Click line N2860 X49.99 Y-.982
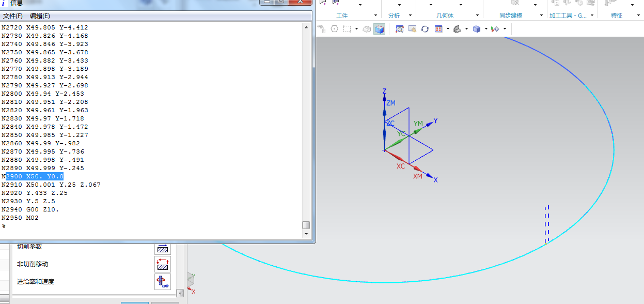This screenshot has width=644, height=304. 41,143
